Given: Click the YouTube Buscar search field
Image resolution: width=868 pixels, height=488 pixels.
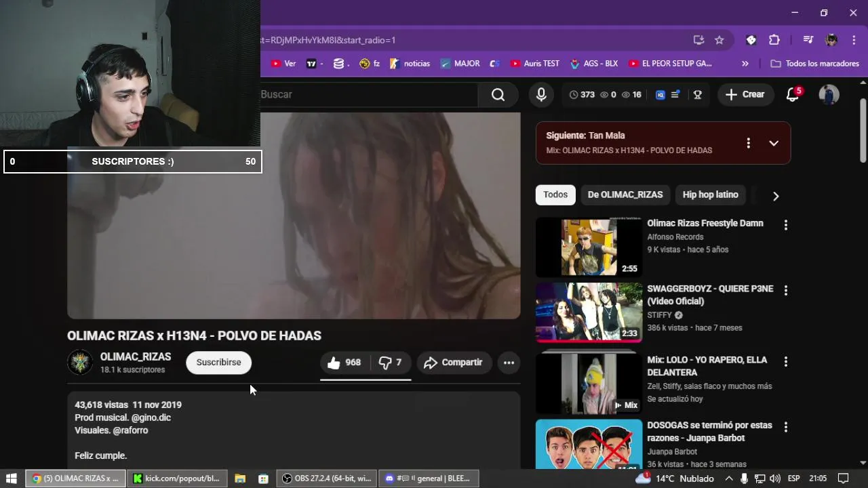Looking at the screenshot, I should 369,95.
